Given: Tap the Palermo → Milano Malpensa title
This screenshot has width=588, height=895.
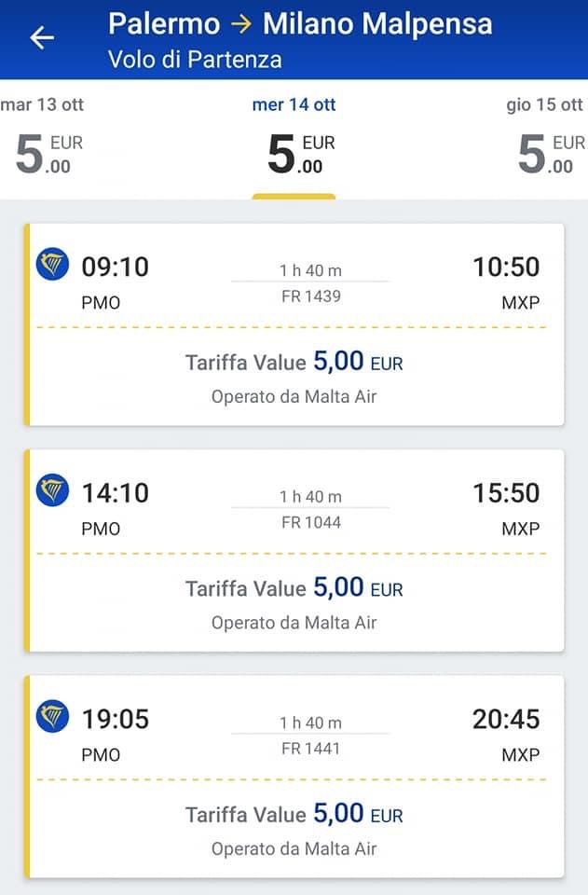Looking at the screenshot, I should pyautogui.click(x=300, y=24).
